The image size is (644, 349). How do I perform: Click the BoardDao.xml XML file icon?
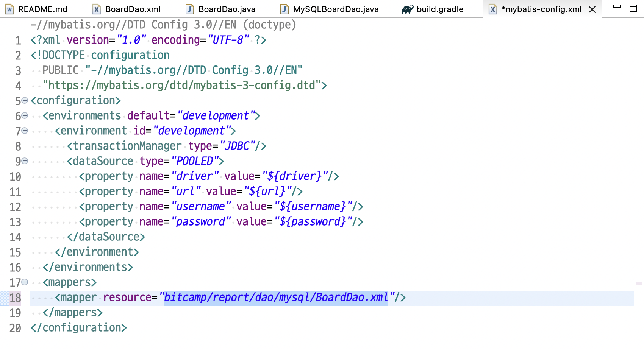tap(97, 9)
